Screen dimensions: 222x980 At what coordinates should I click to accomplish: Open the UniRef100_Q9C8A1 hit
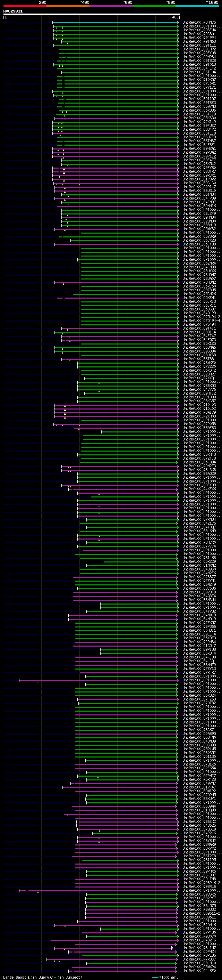(199, 34)
